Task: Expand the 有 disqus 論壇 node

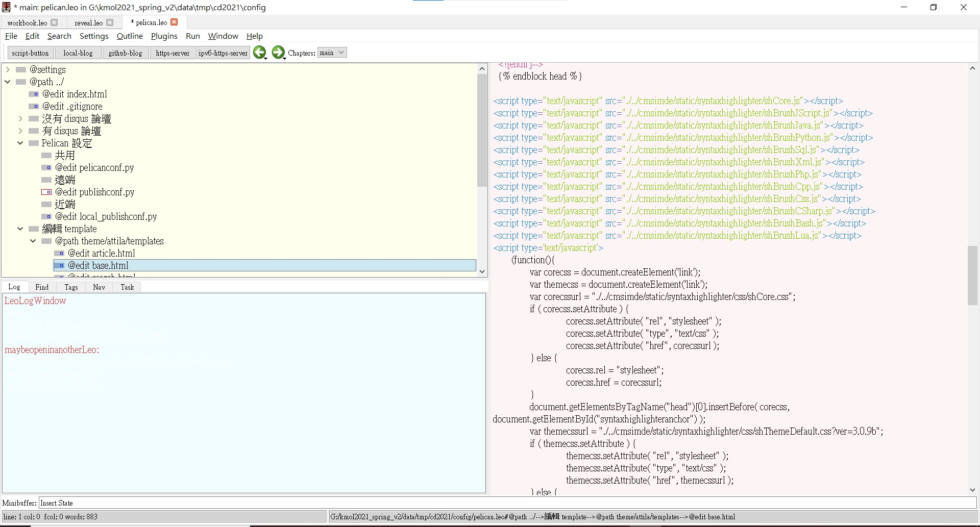Action: coord(20,131)
